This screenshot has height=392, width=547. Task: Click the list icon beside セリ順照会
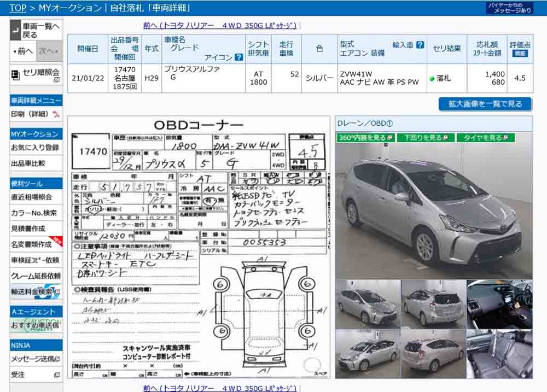pos(15,75)
